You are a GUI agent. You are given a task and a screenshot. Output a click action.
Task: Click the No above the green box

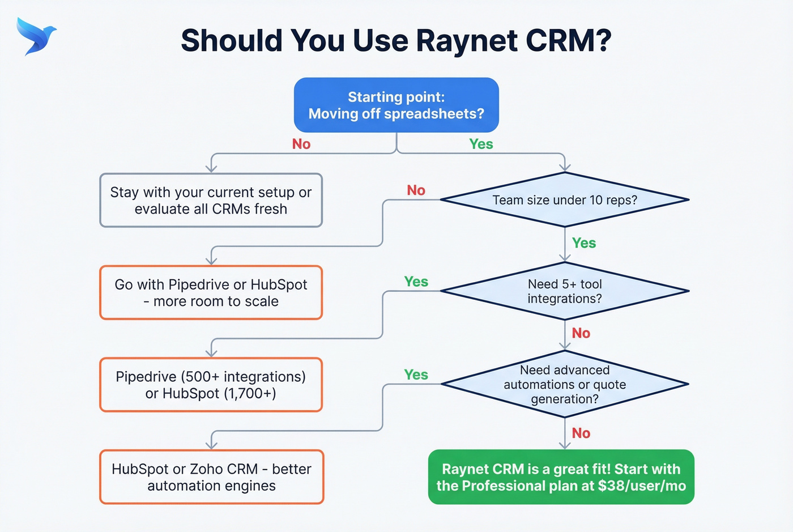click(581, 433)
